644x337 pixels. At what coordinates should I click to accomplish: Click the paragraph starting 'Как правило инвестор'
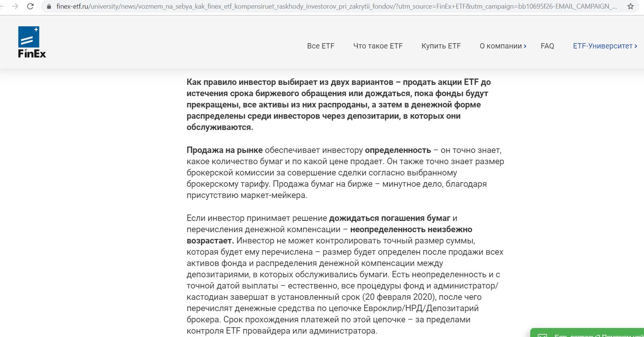pyautogui.click(x=339, y=105)
